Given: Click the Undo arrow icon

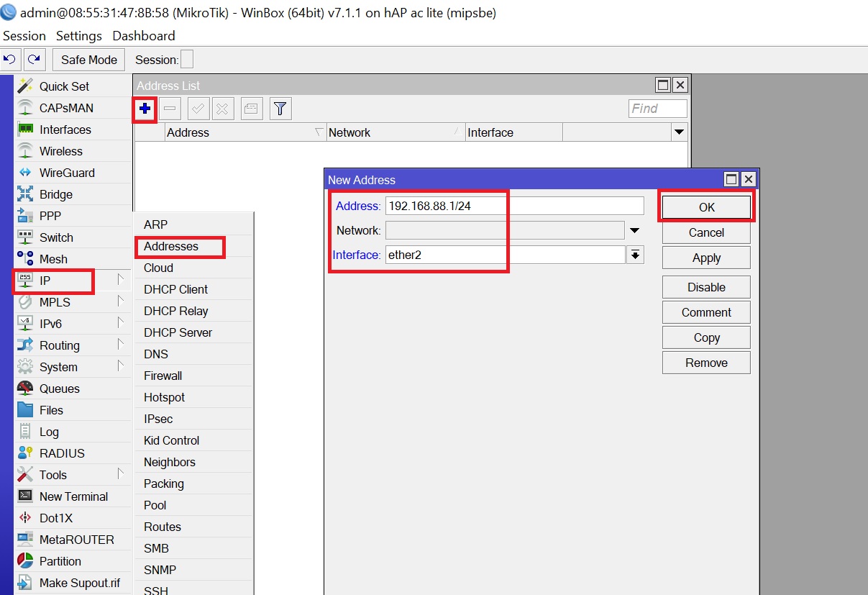Looking at the screenshot, I should [x=11, y=60].
